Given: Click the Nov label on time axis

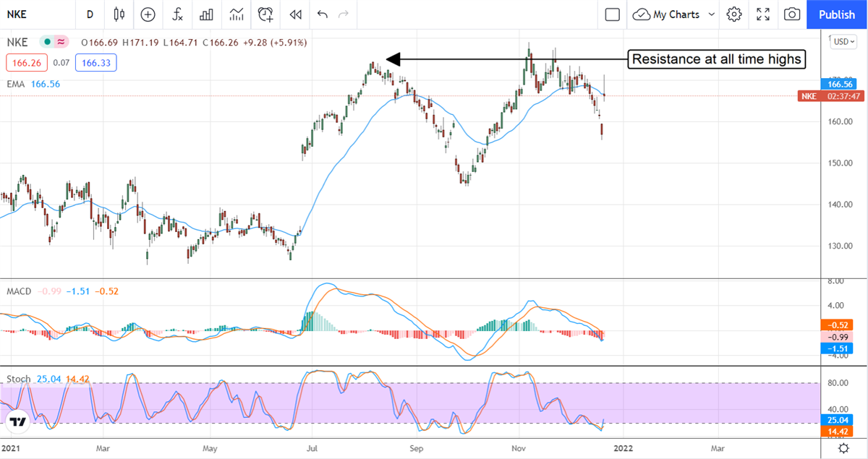Looking at the screenshot, I should pyautogui.click(x=519, y=449).
